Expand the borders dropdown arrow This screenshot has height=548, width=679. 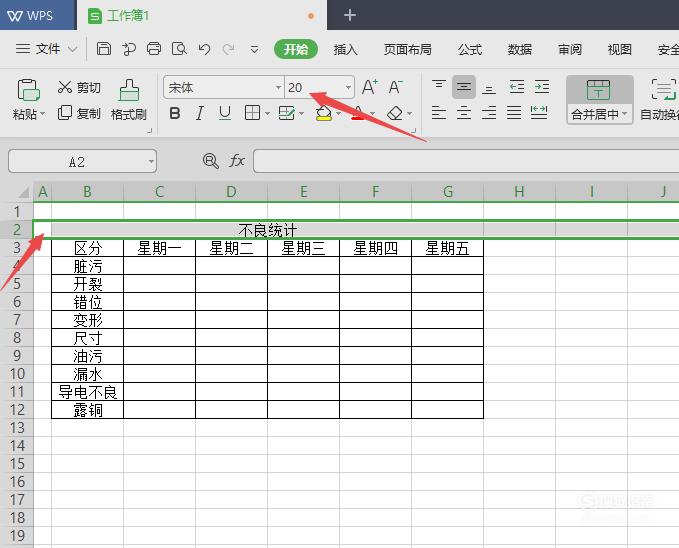[x=267, y=114]
